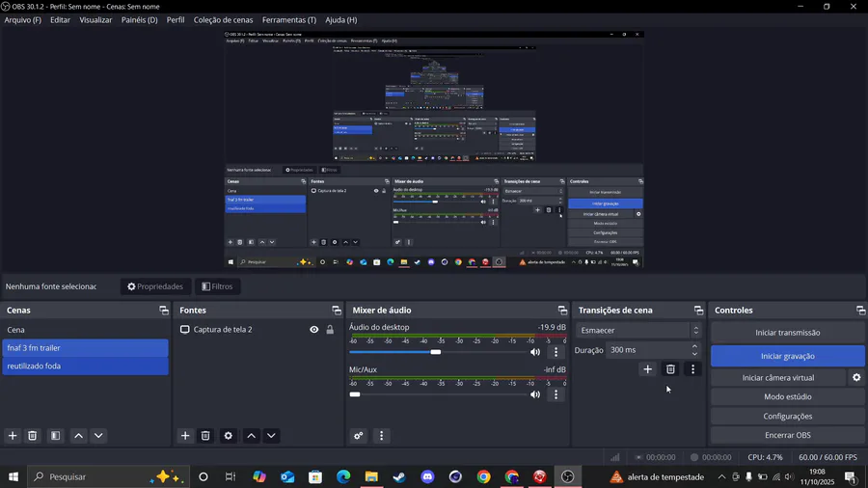
Task: Open options menu for Mic/Aux
Action: [556, 394]
